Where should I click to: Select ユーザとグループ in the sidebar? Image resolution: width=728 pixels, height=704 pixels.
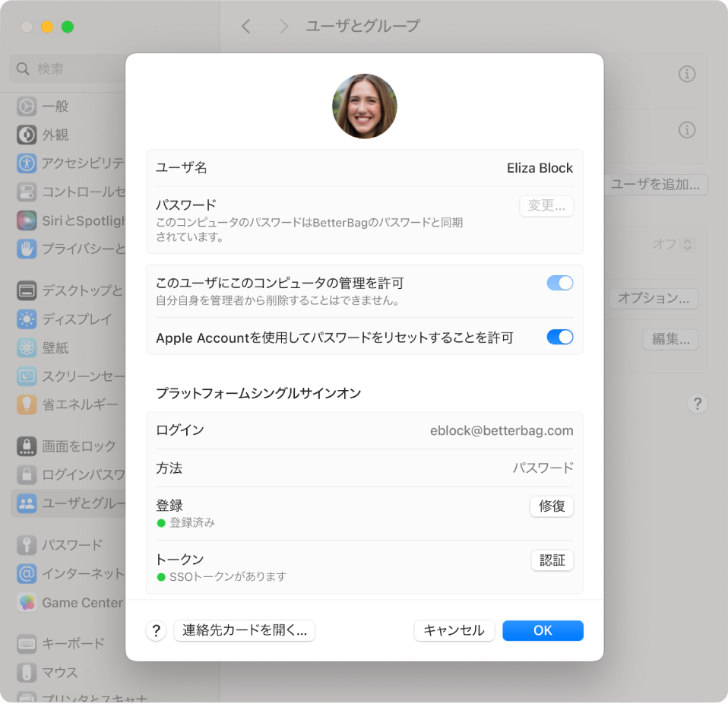25,503
